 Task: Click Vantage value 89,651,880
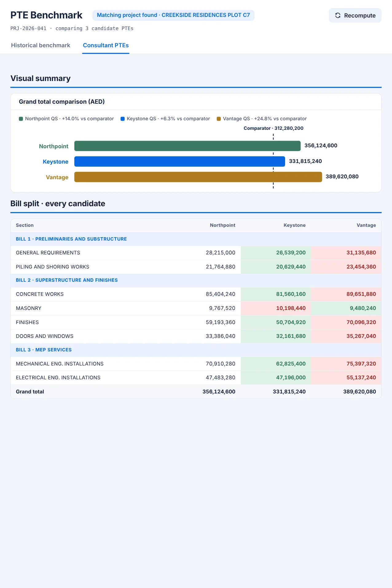[361, 294]
